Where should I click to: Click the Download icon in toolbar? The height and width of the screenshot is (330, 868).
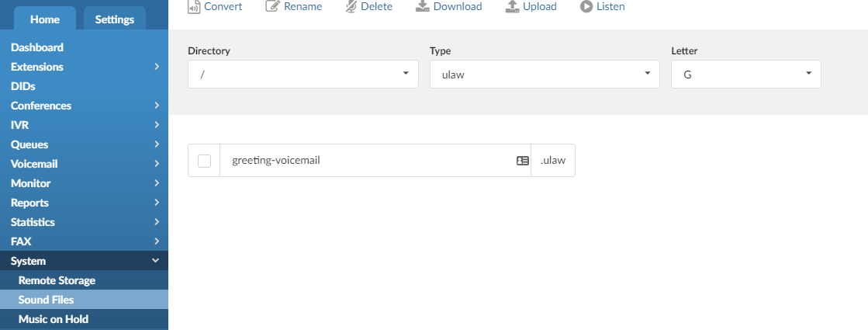(422, 7)
